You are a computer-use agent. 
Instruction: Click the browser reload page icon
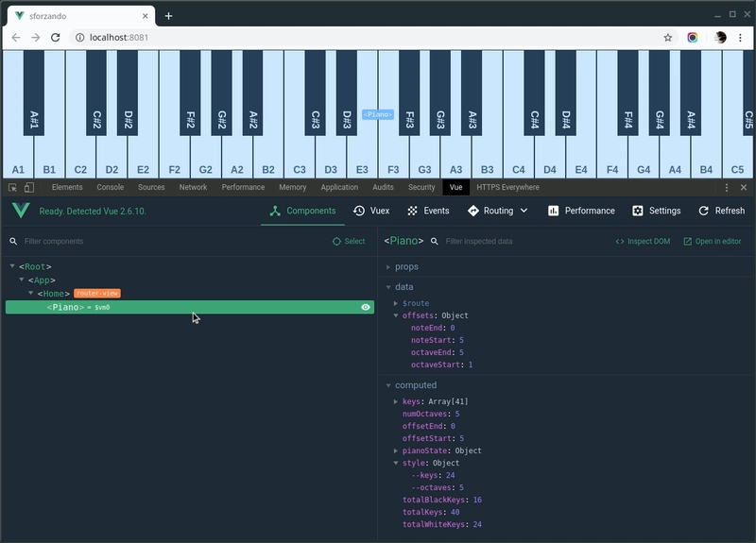tap(56, 38)
